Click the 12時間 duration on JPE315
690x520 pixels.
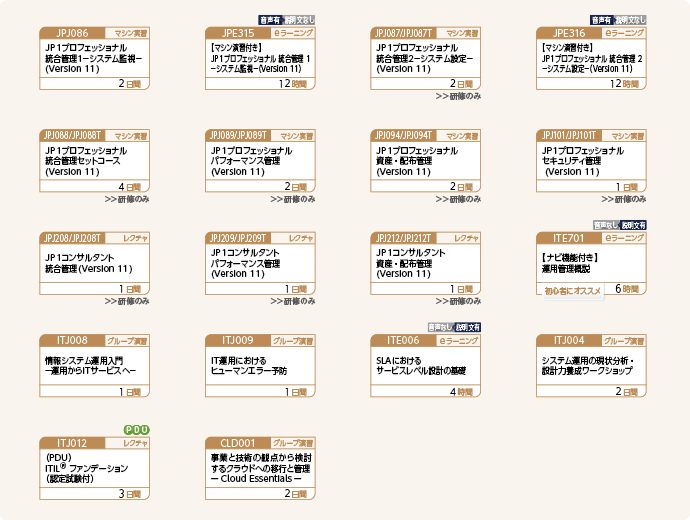pos(292,84)
